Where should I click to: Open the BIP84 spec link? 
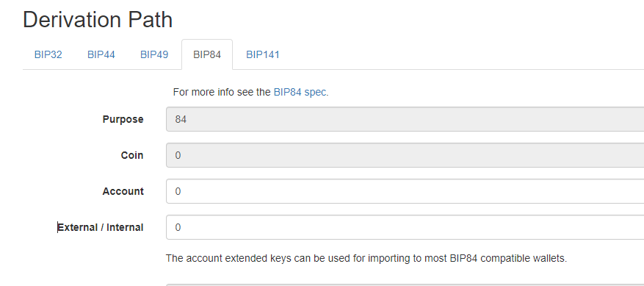tap(300, 92)
